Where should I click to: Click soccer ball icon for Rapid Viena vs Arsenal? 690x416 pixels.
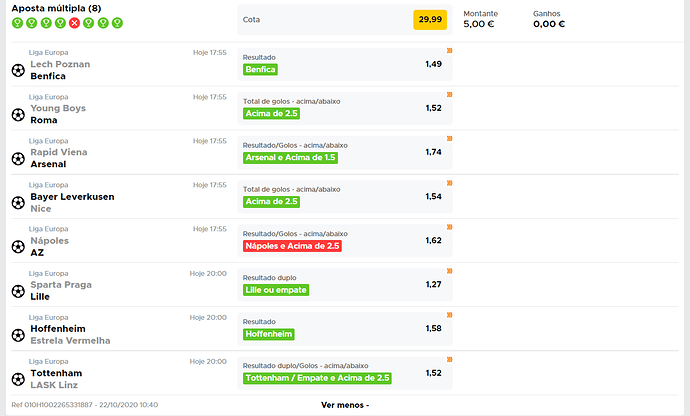tap(18, 158)
